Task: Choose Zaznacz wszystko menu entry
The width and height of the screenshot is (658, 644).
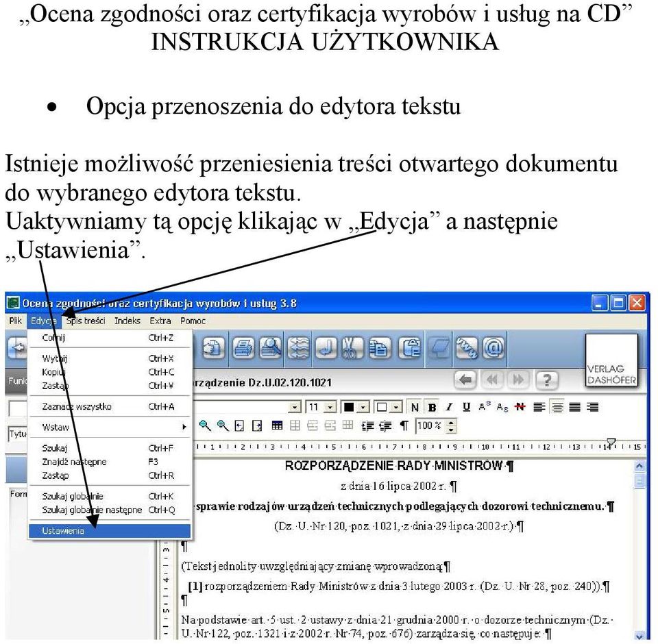Action: (x=110, y=406)
